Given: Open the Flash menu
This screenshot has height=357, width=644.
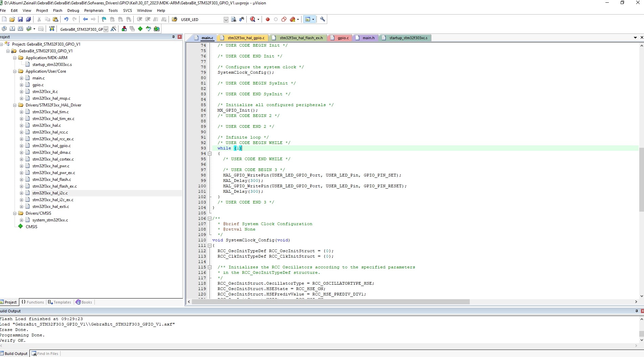Looking at the screenshot, I should [x=58, y=10].
